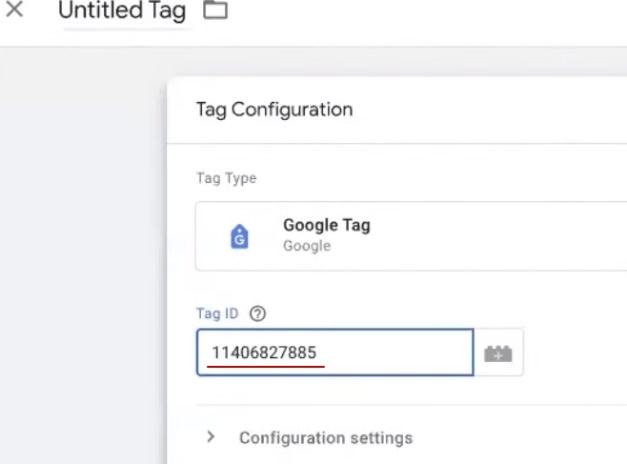Click the Google subtitle under the tag type

point(307,245)
